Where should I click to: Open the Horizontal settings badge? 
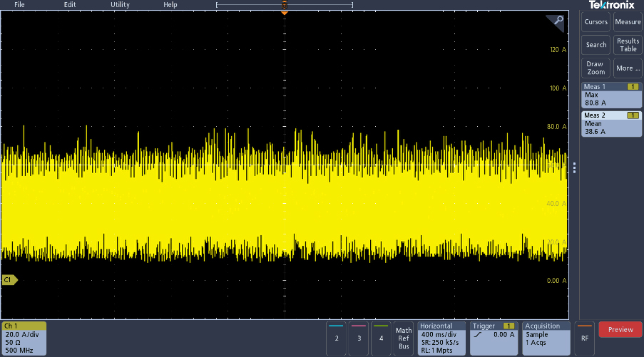(x=441, y=338)
